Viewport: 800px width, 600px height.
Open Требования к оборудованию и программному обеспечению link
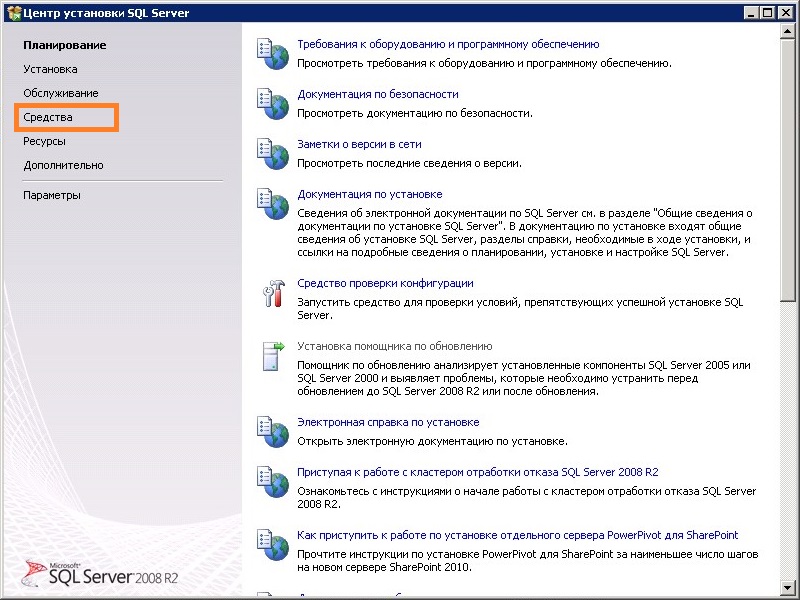click(x=448, y=44)
